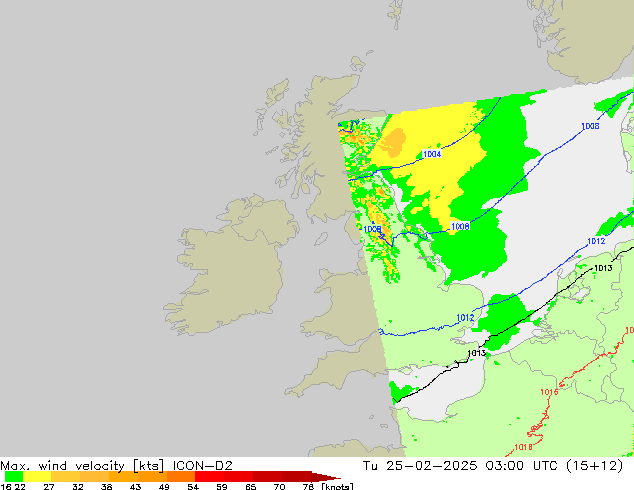
Task: Click the bright red 54–59 knots swatch
Action: (x=209, y=476)
